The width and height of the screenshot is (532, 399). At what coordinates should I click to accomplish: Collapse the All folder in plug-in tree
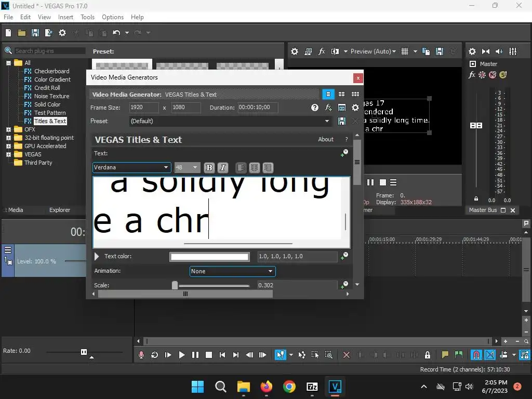[8, 63]
